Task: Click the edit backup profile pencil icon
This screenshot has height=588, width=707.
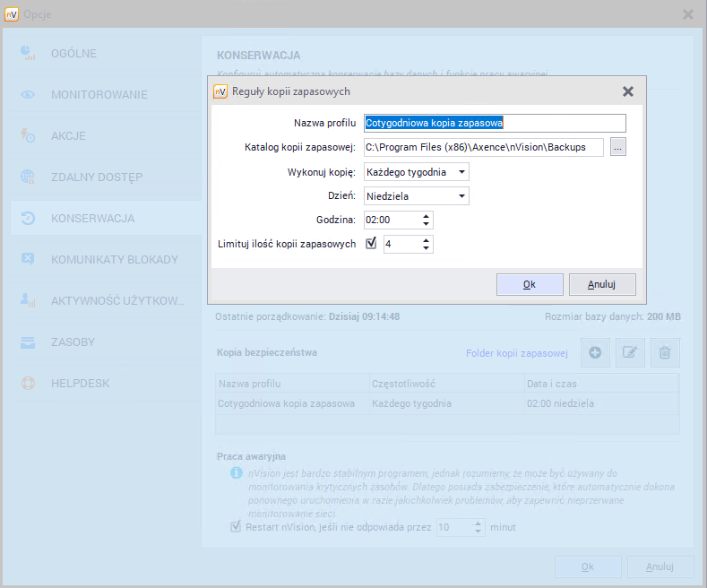Action: pos(630,353)
